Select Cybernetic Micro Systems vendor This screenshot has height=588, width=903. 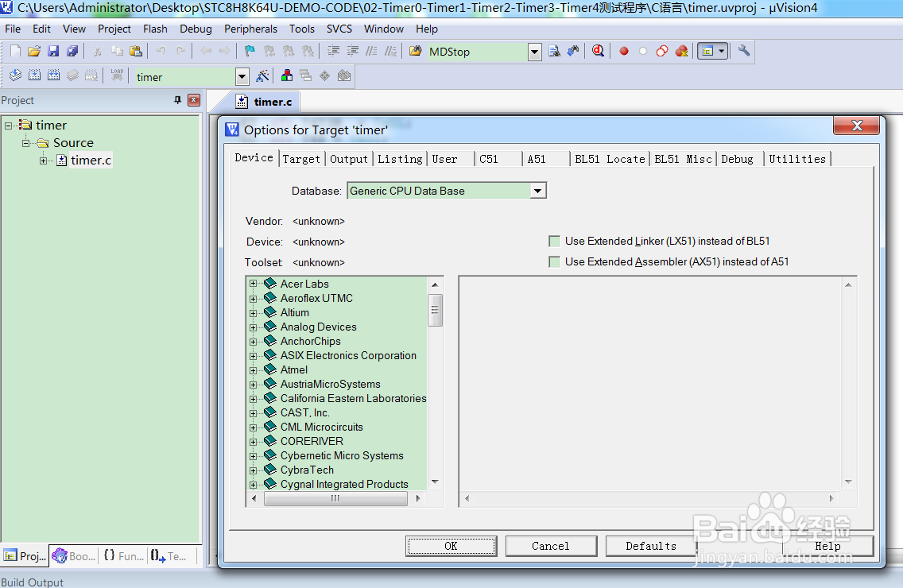(342, 455)
